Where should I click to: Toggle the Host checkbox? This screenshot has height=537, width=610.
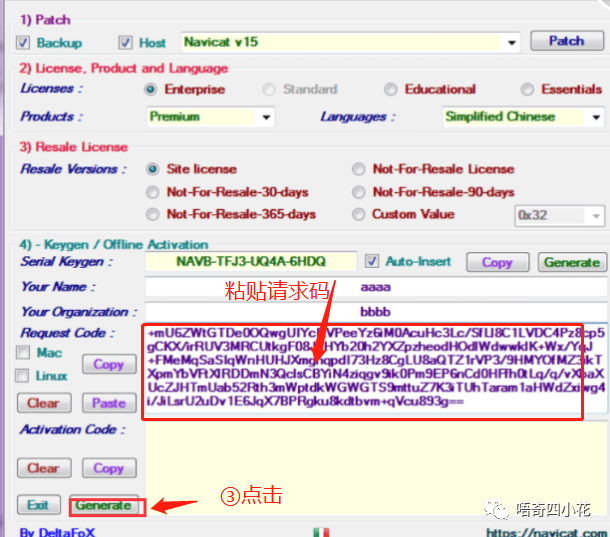(125, 42)
